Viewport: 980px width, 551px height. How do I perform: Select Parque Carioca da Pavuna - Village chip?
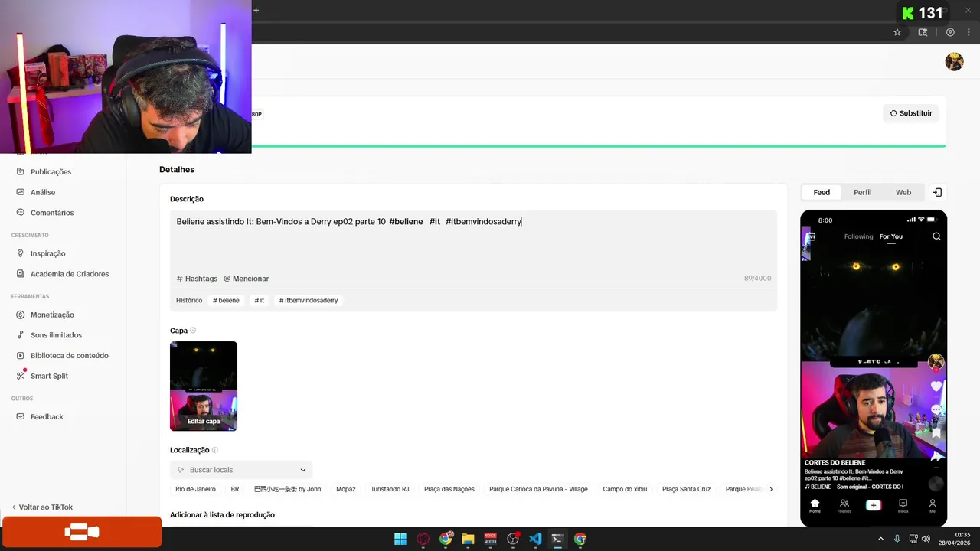coord(538,489)
